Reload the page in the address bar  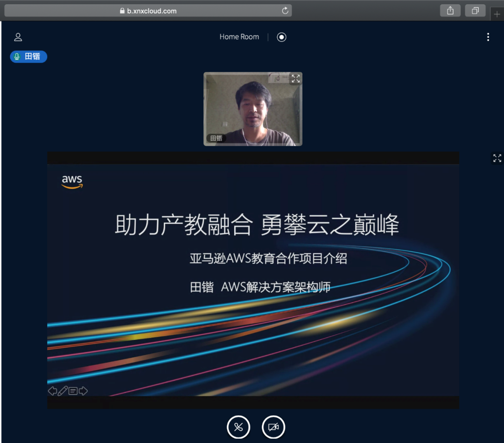(x=285, y=11)
